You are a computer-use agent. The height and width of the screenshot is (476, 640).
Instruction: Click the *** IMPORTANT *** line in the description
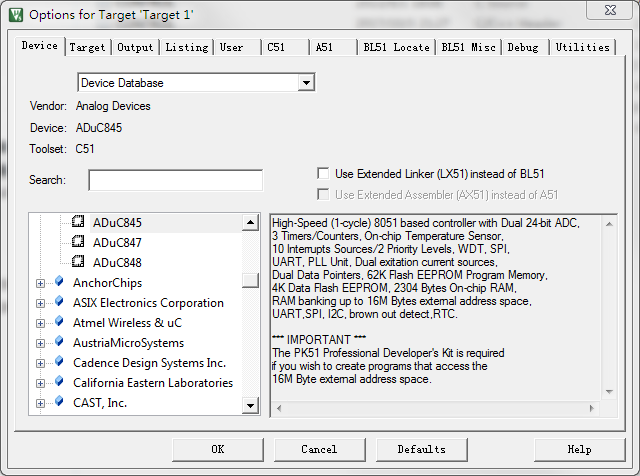click(x=319, y=340)
